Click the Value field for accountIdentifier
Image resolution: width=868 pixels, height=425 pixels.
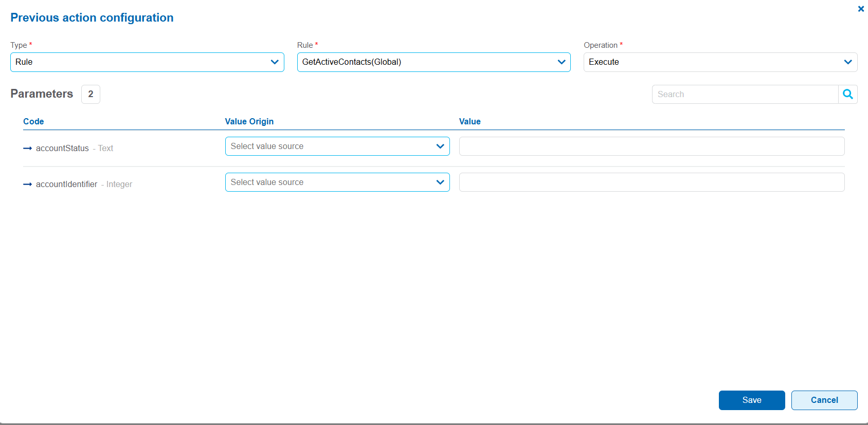coord(652,182)
